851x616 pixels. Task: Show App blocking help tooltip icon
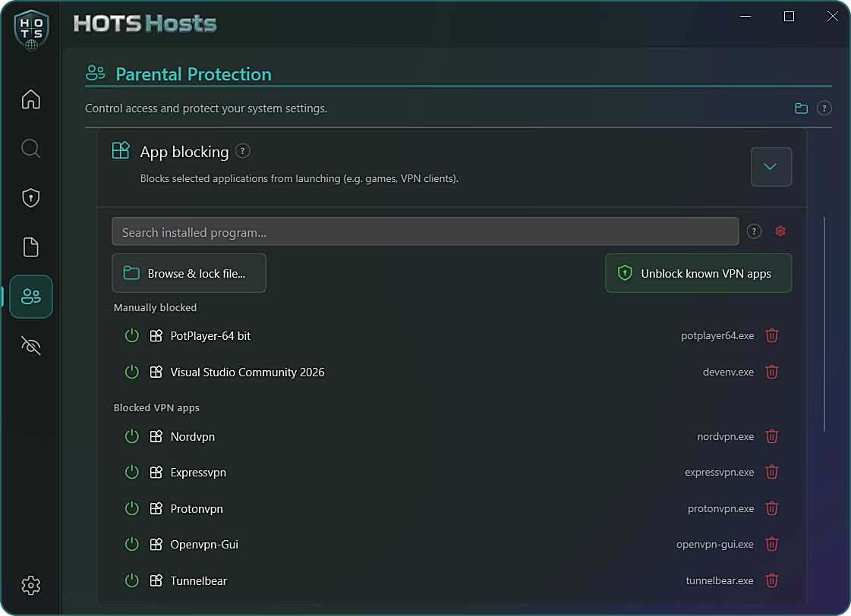tap(243, 151)
